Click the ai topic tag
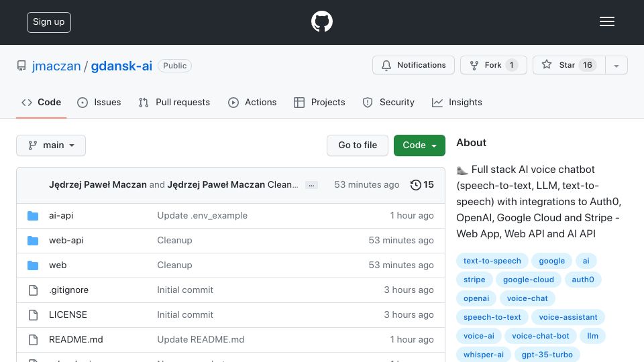This screenshot has height=362, width=644. 586,261
